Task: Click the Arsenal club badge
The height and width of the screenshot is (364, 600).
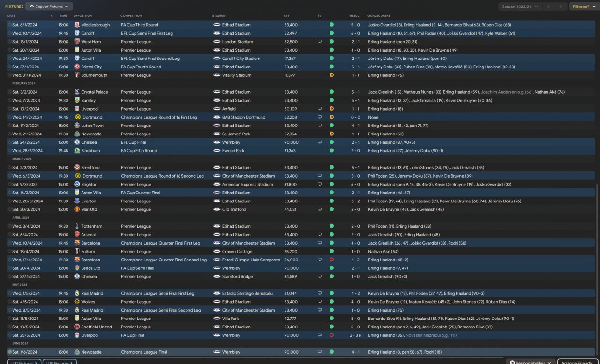Action: tap(77, 235)
